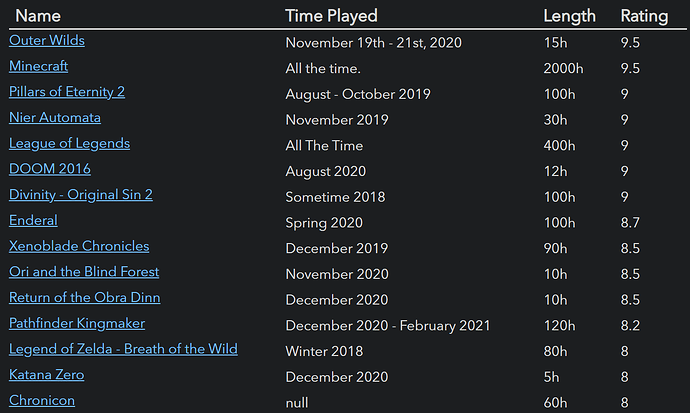690x413 pixels.
Task: Click the Name column header
Action: (x=38, y=15)
